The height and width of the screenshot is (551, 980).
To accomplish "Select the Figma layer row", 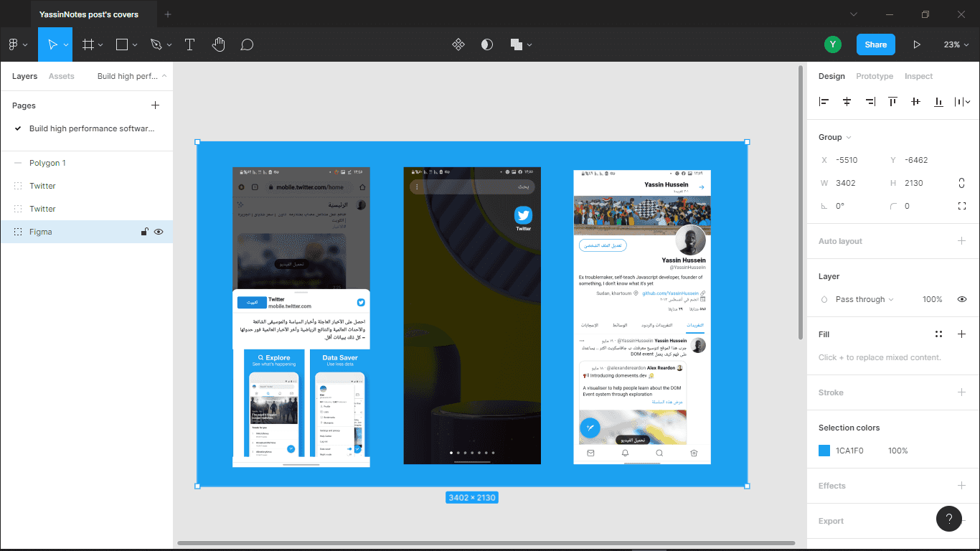I will point(86,232).
